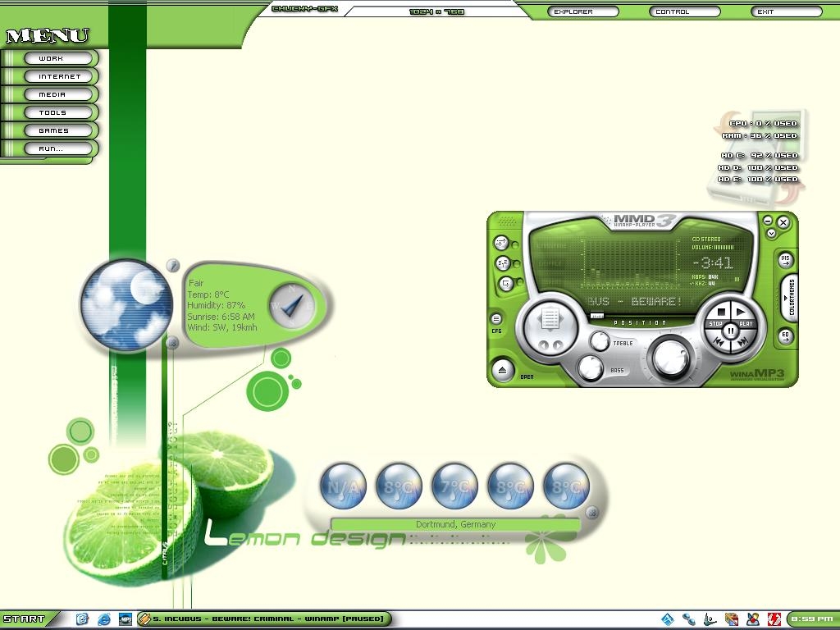840x630 pixels.
Task: Click the CONTROL button in the top bar
Action: [684, 11]
